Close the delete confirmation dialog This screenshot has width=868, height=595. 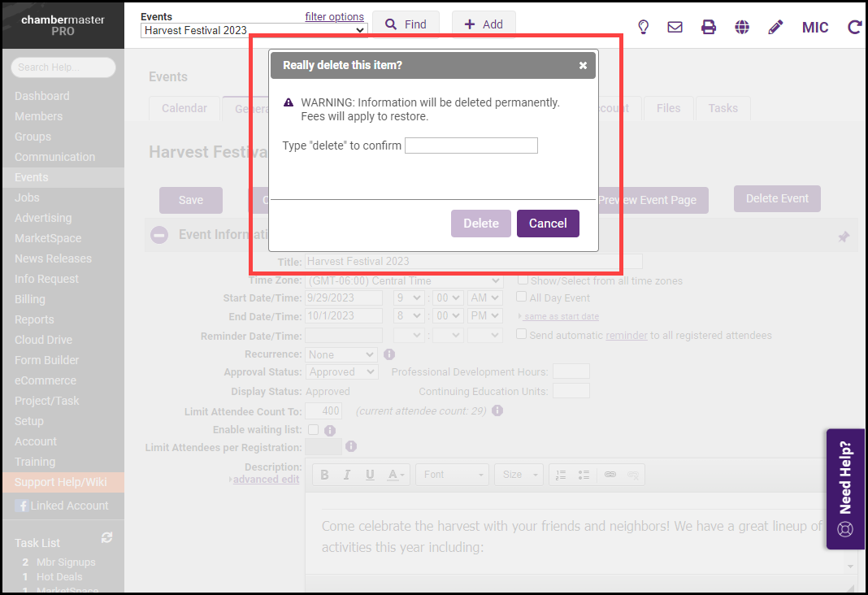583,66
